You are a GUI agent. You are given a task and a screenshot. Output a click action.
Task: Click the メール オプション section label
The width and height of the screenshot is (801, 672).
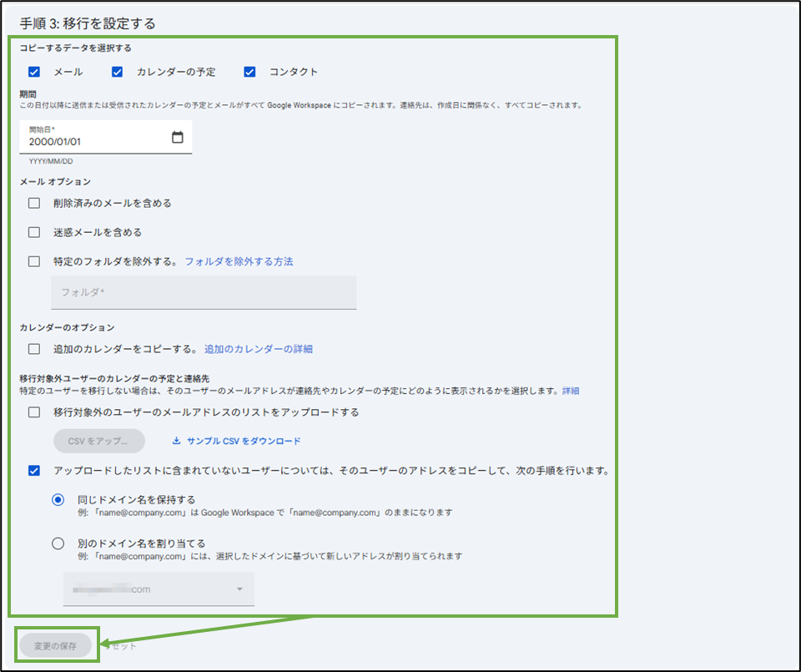tap(55, 182)
